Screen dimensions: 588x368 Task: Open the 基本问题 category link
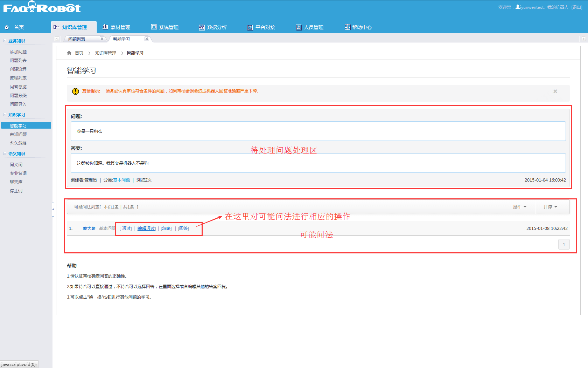[121, 180]
